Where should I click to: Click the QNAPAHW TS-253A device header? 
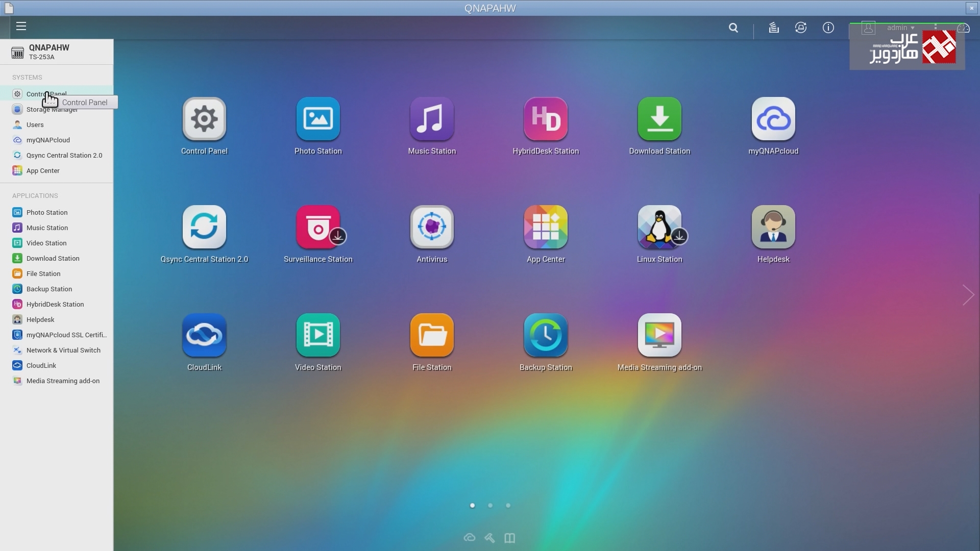pos(57,52)
